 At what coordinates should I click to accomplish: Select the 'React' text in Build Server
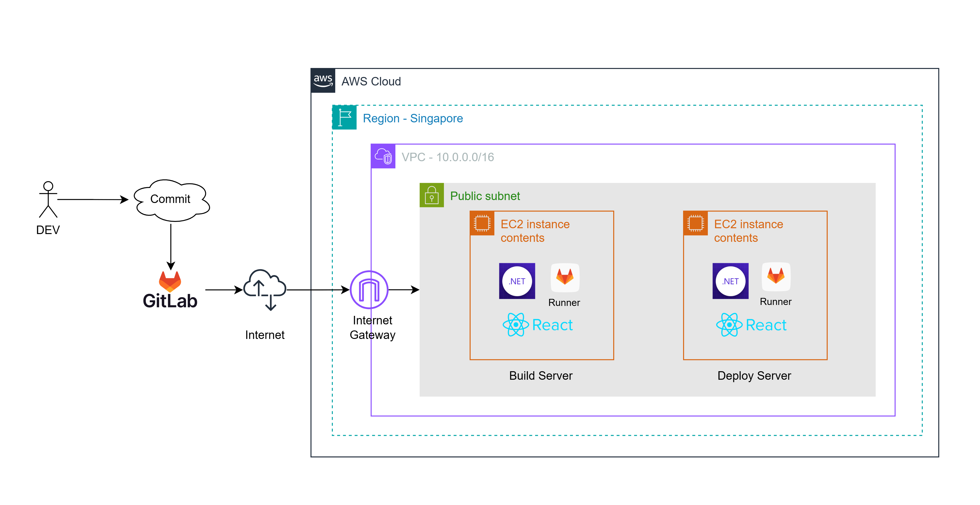coord(552,325)
